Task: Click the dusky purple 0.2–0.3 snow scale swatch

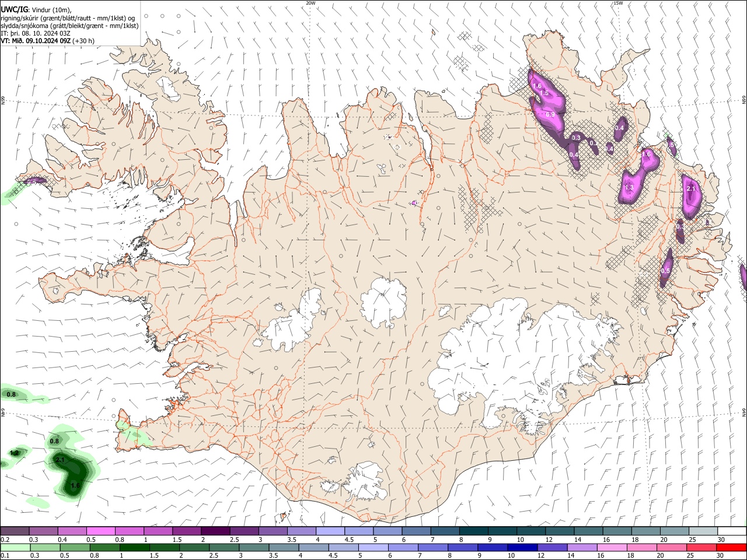Action: tap(15, 531)
